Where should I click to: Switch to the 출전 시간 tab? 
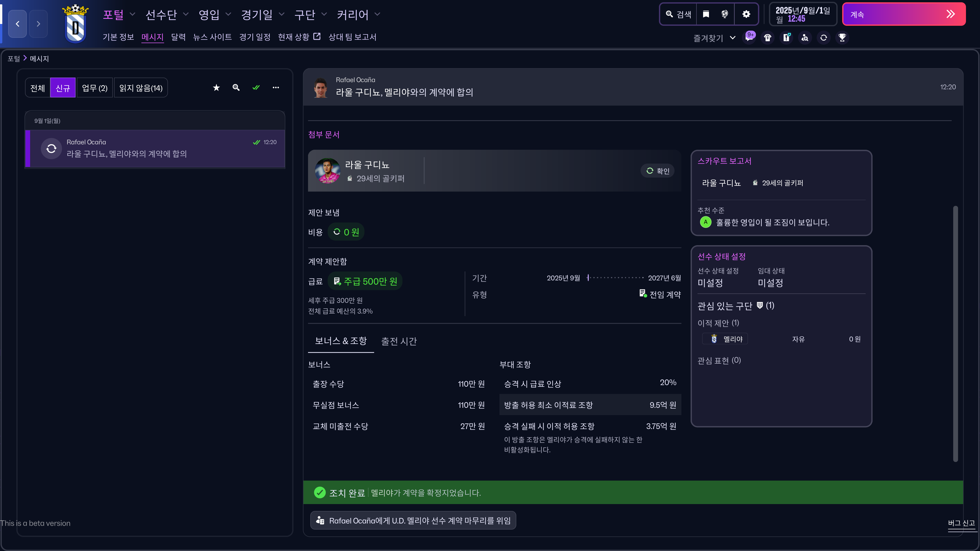(x=399, y=341)
